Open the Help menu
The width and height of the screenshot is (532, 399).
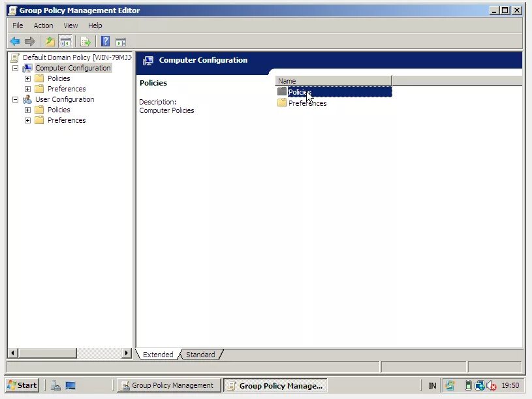(95, 25)
